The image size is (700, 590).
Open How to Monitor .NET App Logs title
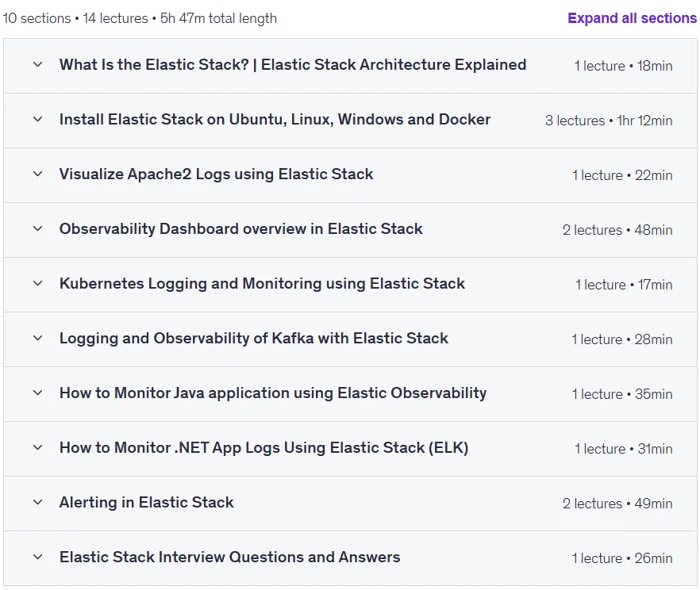pos(263,448)
